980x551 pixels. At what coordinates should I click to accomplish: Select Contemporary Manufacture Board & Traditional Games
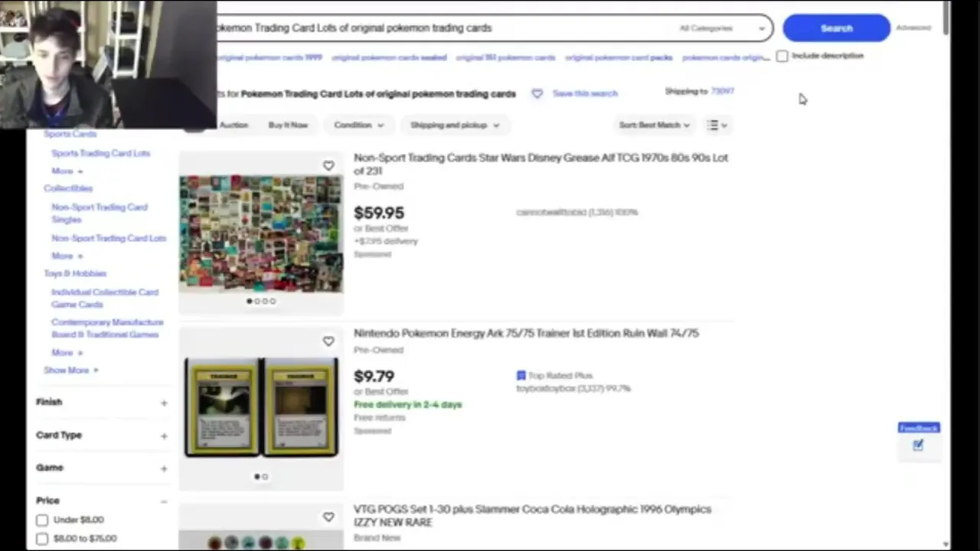(x=106, y=328)
